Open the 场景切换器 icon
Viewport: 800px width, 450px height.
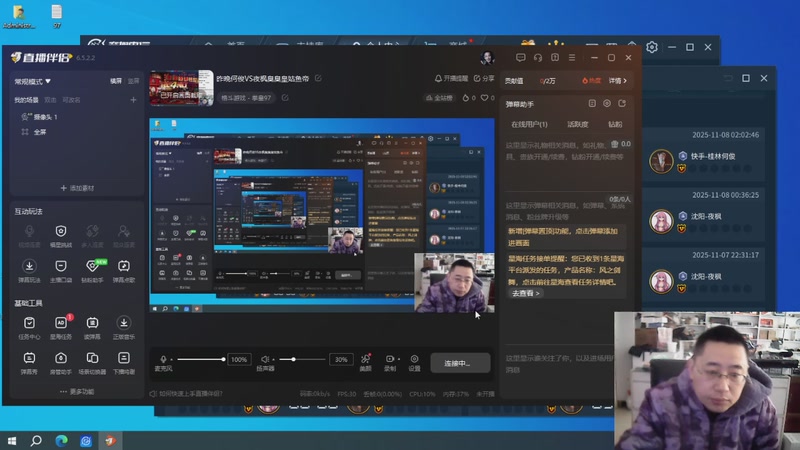(92, 358)
